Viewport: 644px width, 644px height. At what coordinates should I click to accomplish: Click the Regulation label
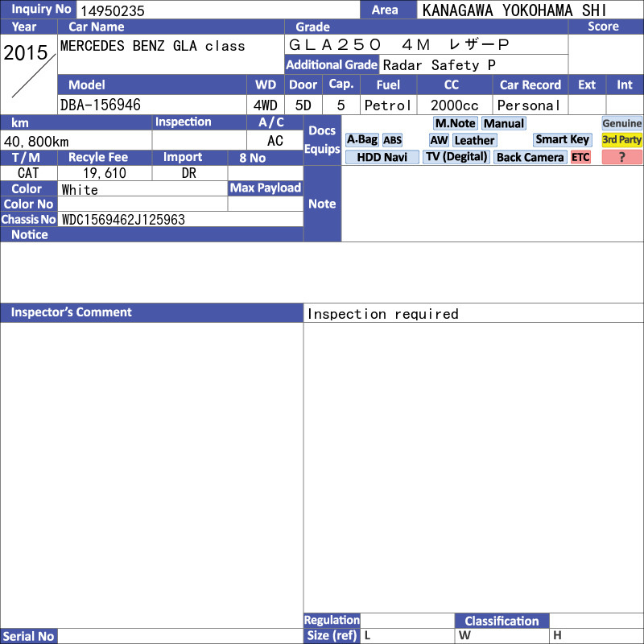point(332,620)
